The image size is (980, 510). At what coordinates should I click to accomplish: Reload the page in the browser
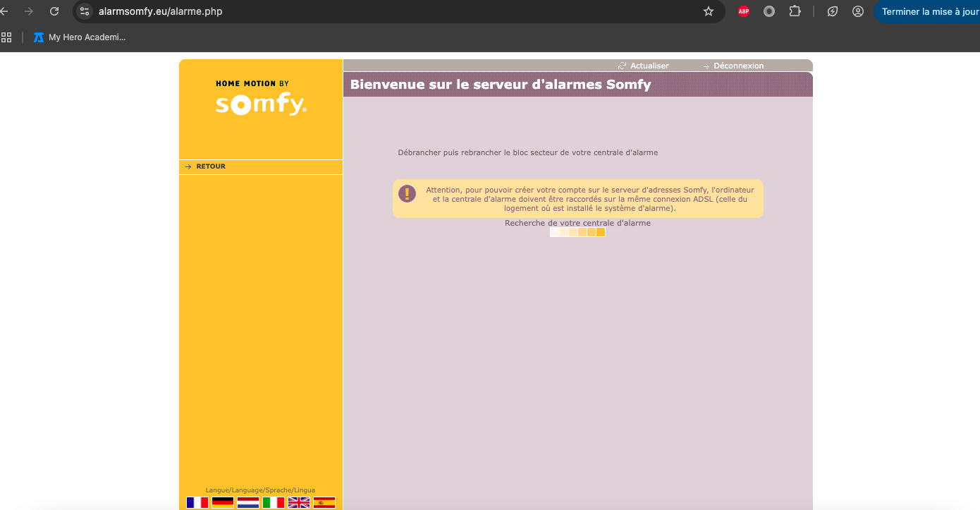click(54, 11)
